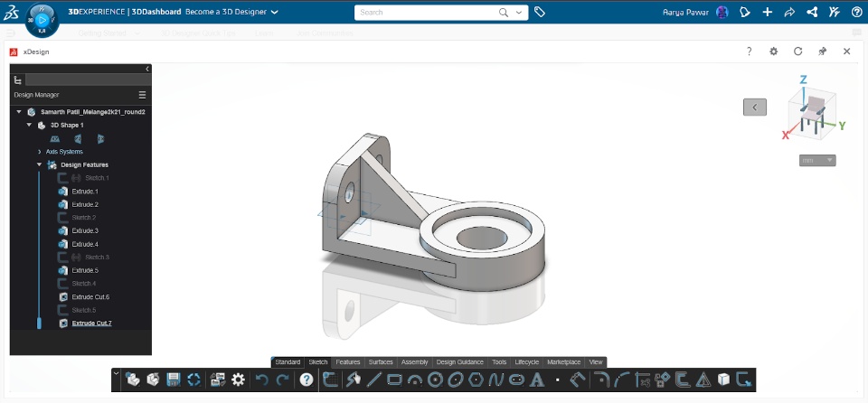Switch to the Lifecycle tab
The height and width of the screenshot is (403, 868).
pos(526,362)
